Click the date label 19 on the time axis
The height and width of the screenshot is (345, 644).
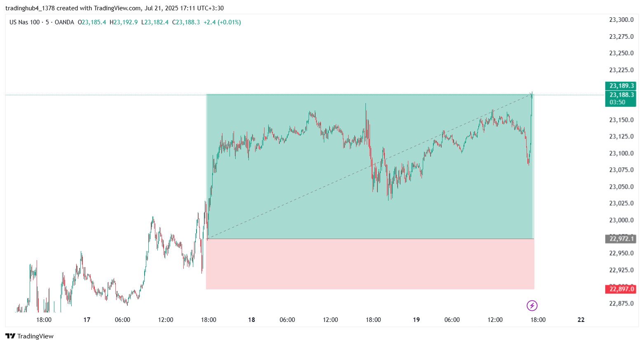[416, 320]
